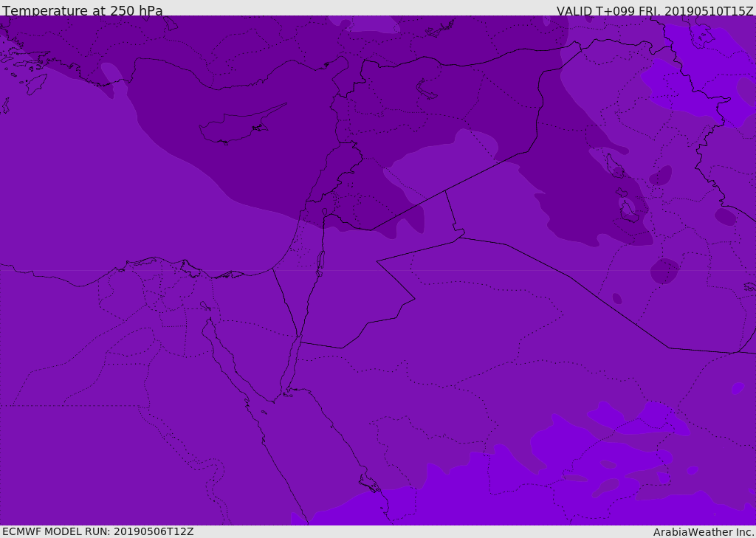This screenshot has height=538, width=756.
Task: Click the 'Temperature at 250 hPa' title text
Action: pos(83,10)
